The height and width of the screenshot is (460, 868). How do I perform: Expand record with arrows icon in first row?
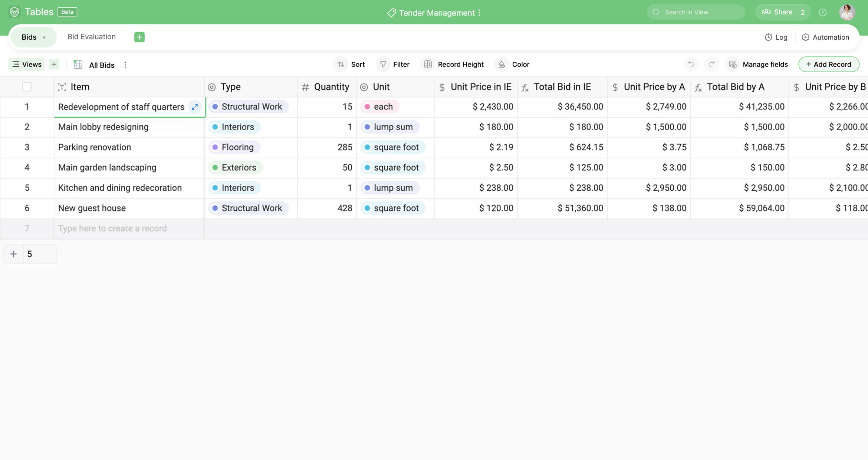click(x=195, y=107)
